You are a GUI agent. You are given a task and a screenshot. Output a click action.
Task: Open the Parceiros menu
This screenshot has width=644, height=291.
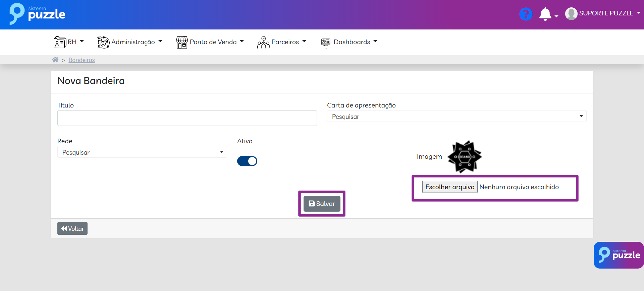click(x=282, y=42)
